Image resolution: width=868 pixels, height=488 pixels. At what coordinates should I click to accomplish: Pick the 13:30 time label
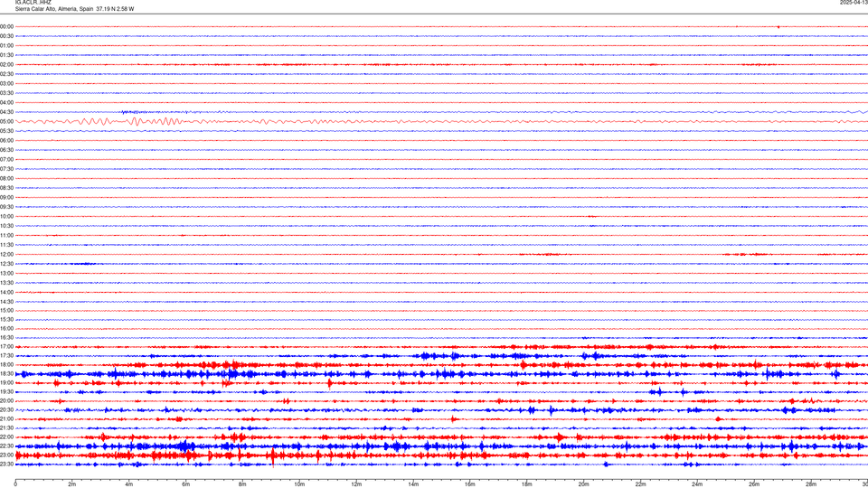[x=6, y=283]
